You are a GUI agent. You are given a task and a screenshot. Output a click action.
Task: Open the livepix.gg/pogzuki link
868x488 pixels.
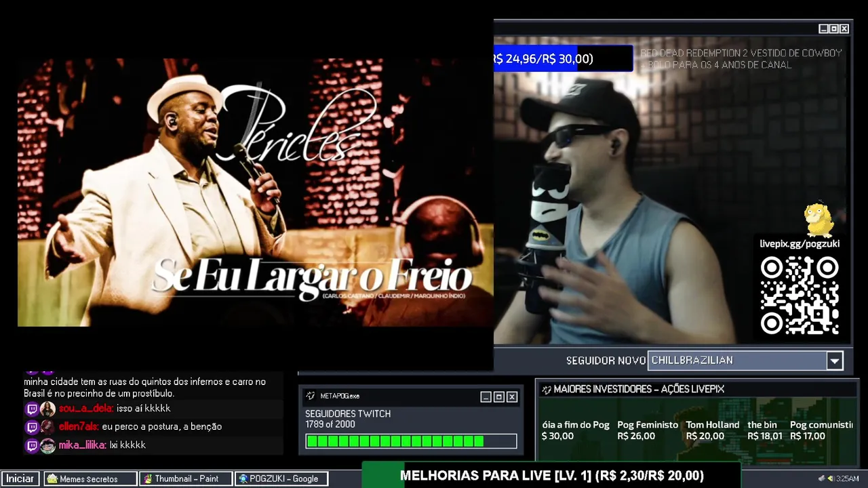pyautogui.click(x=800, y=243)
